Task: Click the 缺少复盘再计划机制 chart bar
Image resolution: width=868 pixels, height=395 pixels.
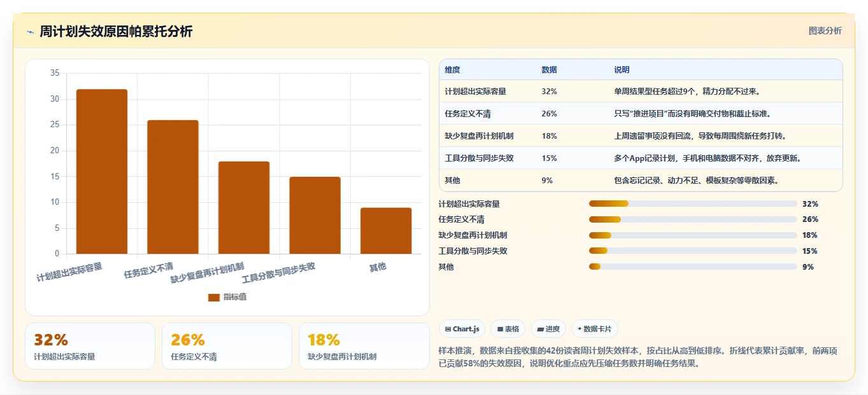Action: (x=244, y=207)
